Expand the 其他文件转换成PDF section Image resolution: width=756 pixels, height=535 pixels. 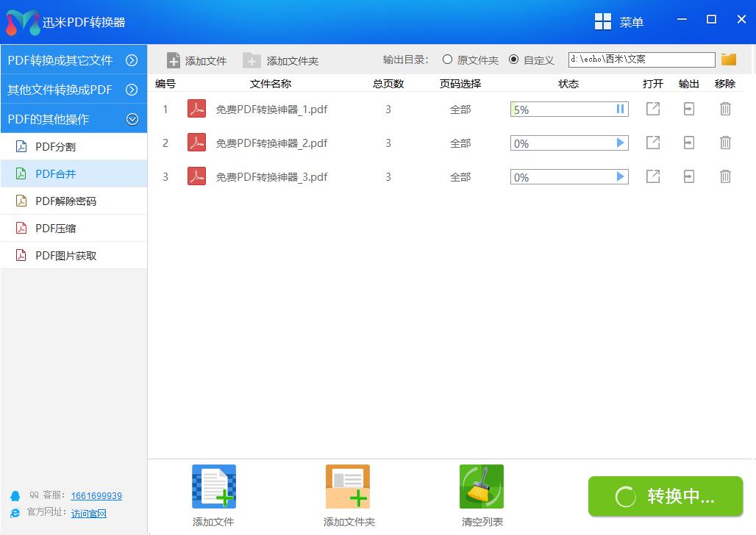click(73, 89)
